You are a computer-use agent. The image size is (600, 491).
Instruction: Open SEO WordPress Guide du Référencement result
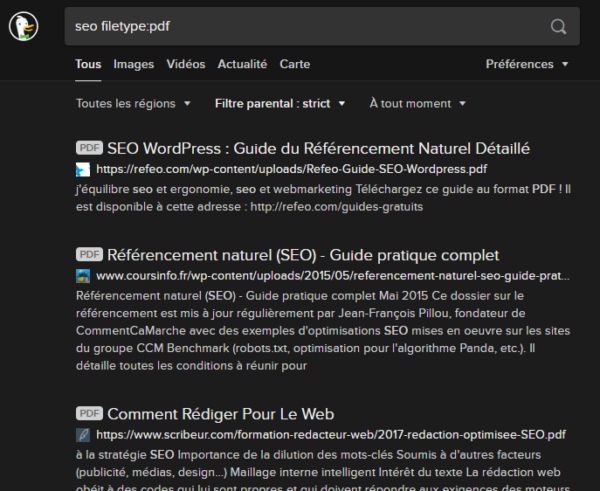coord(318,148)
